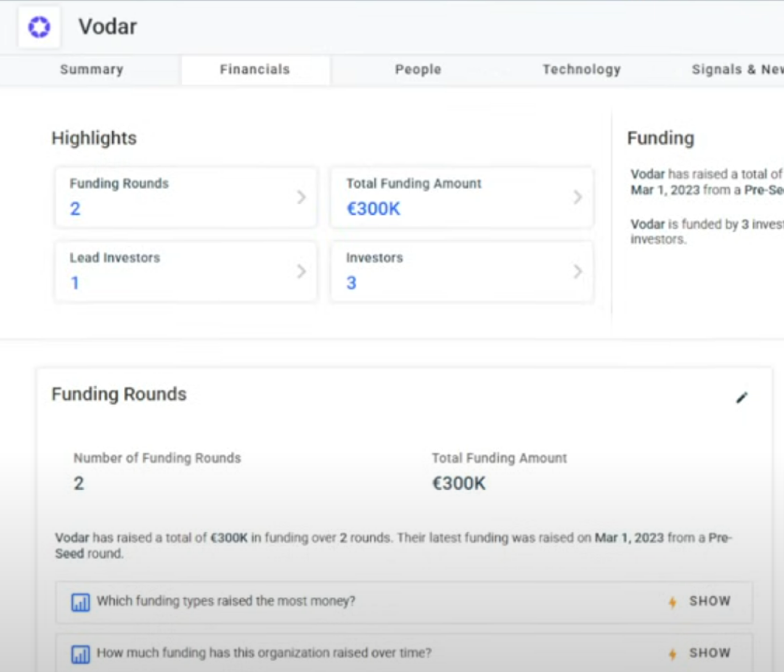Expand the Investors highlight chevron
Screen dimensions: 784x672
point(578,271)
